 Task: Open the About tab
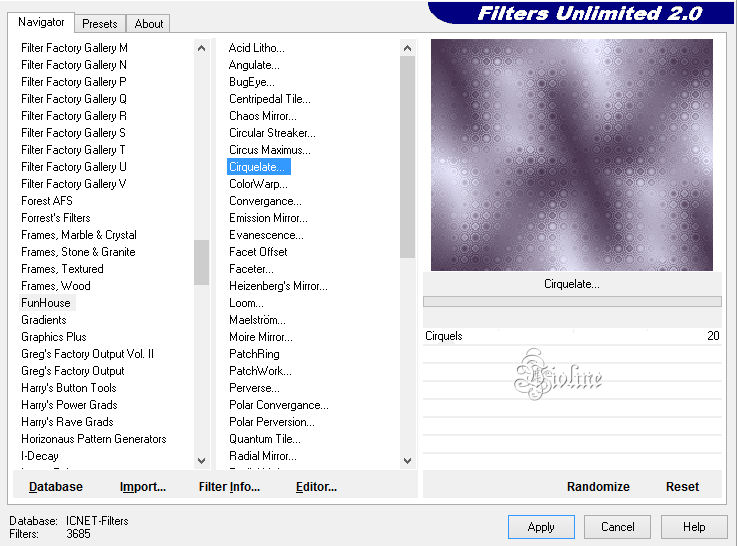(x=149, y=23)
